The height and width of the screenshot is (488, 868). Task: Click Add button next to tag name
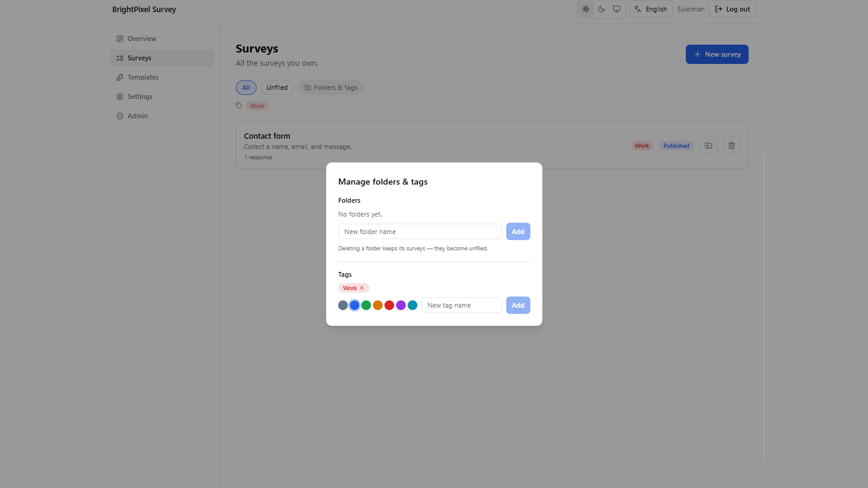518,305
